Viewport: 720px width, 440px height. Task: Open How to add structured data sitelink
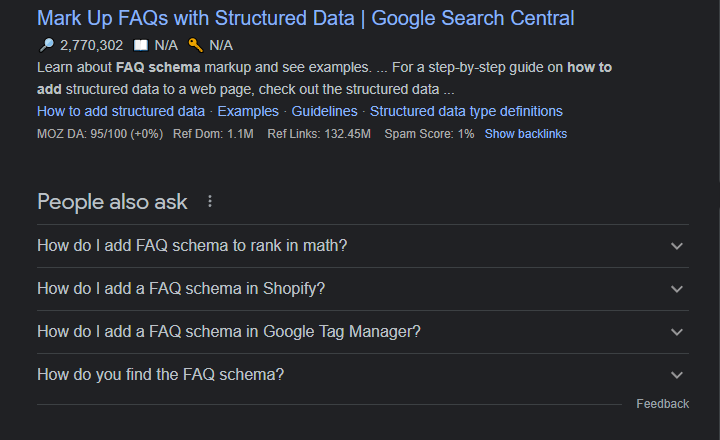point(121,111)
